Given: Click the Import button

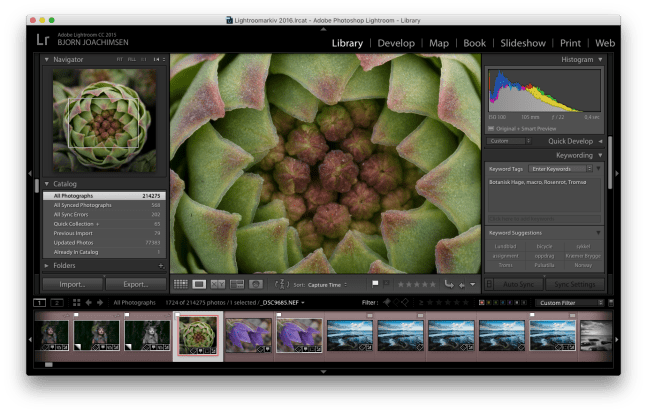Looking at the screenshot, I should (x=72, y=284).
